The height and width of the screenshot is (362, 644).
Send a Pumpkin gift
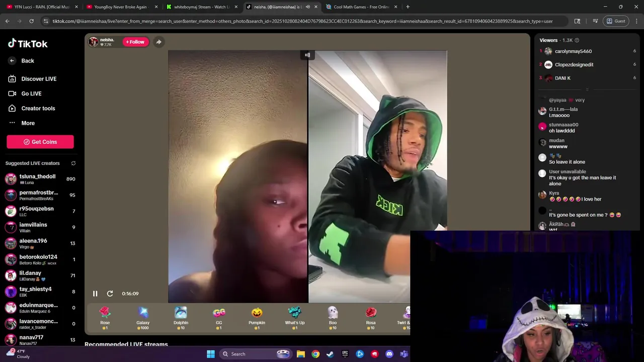tap(257, 318)
